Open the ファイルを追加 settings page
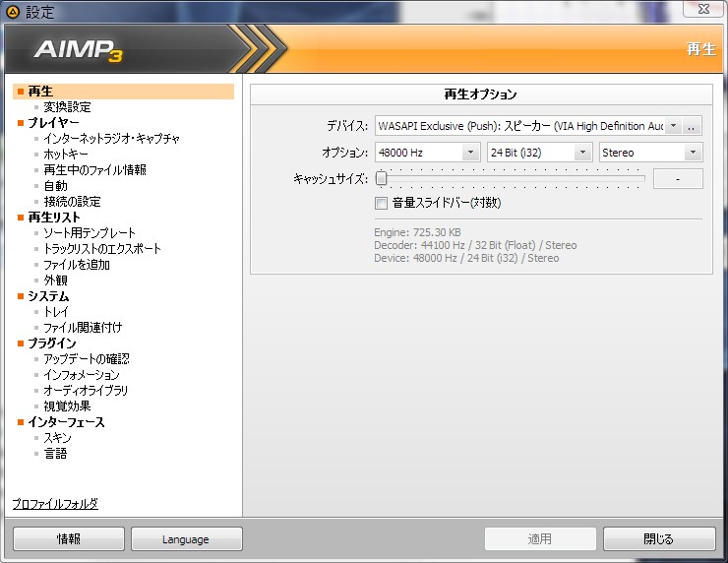The width and height of the screenshot is (728, 563). pyautogui.click(x=77, y=265)
